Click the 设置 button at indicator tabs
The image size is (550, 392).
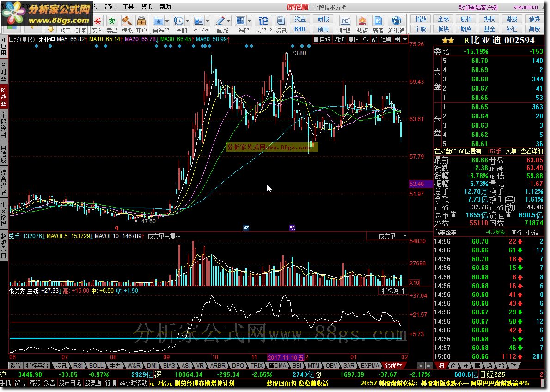(15, 365)
